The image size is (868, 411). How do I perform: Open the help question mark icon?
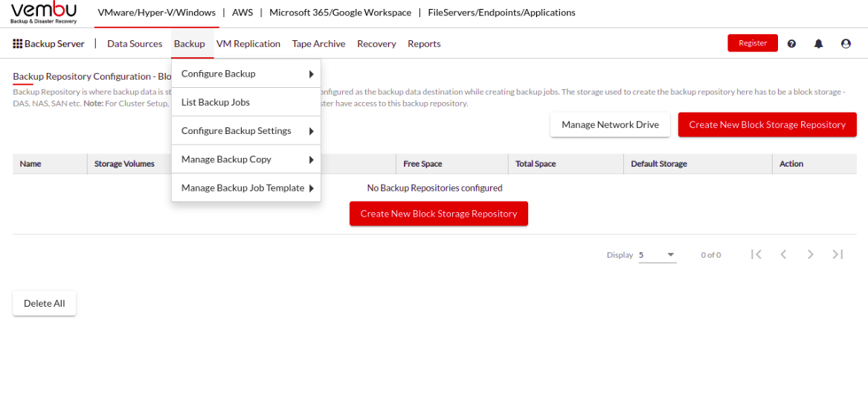[791, 44]
